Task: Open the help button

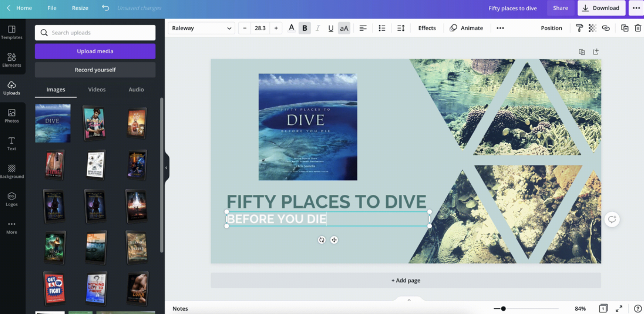Action: coord(638,308)
